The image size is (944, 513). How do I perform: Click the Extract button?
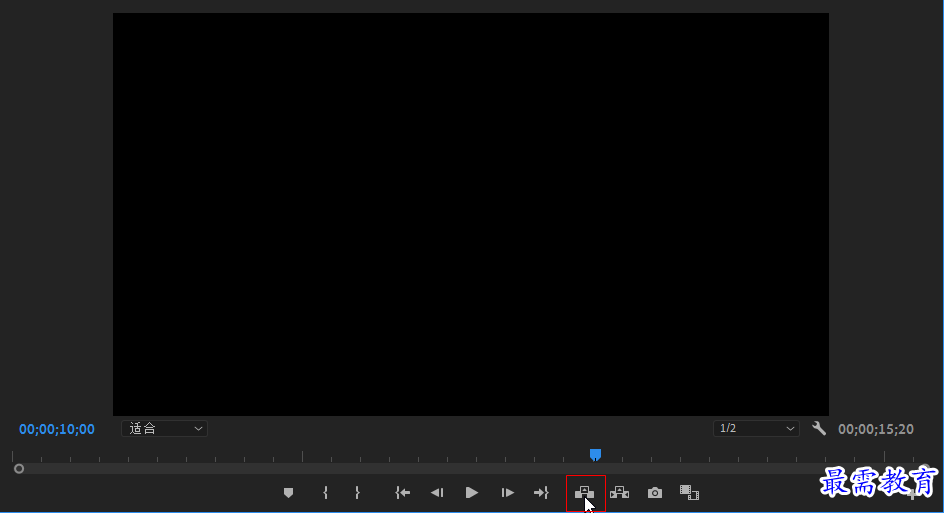pyautogui.click(x=620, y=493)
